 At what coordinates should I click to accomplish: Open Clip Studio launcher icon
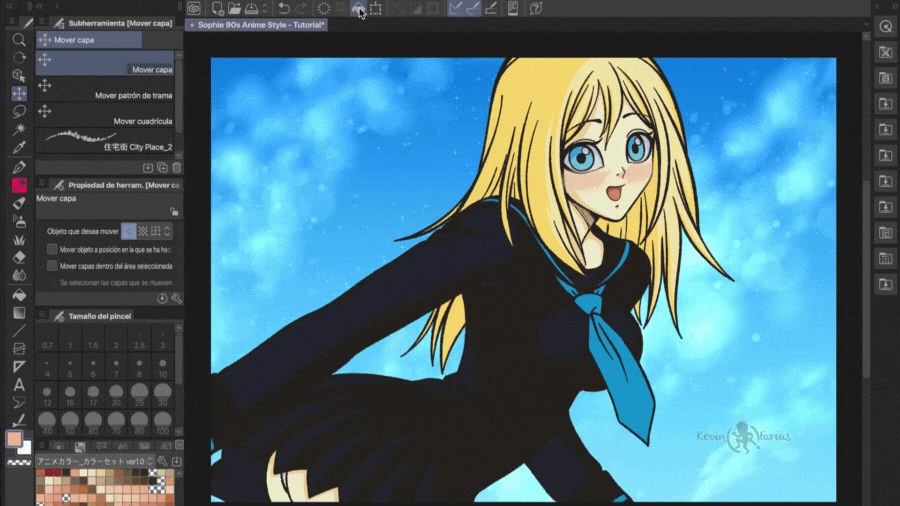(x=194, y=8)
